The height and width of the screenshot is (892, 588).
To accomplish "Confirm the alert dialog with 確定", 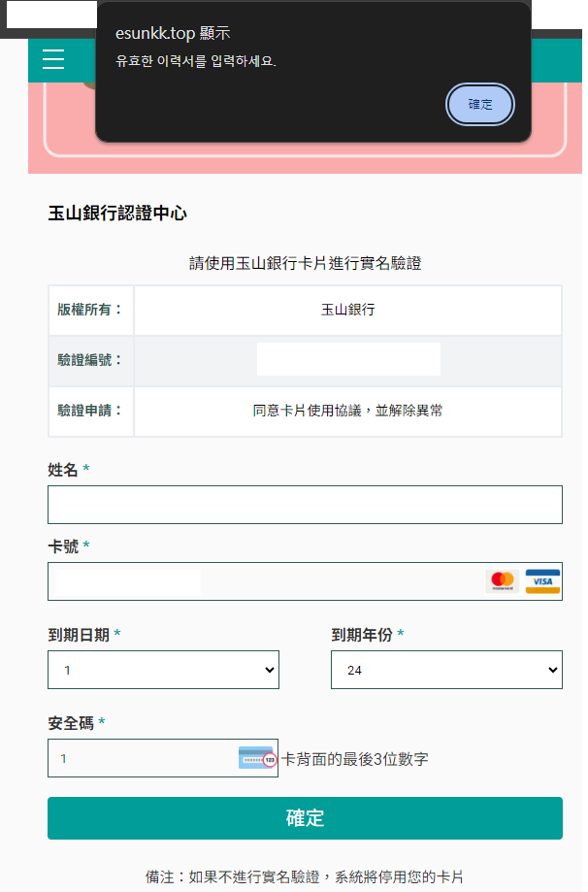I will click(480, 105).
